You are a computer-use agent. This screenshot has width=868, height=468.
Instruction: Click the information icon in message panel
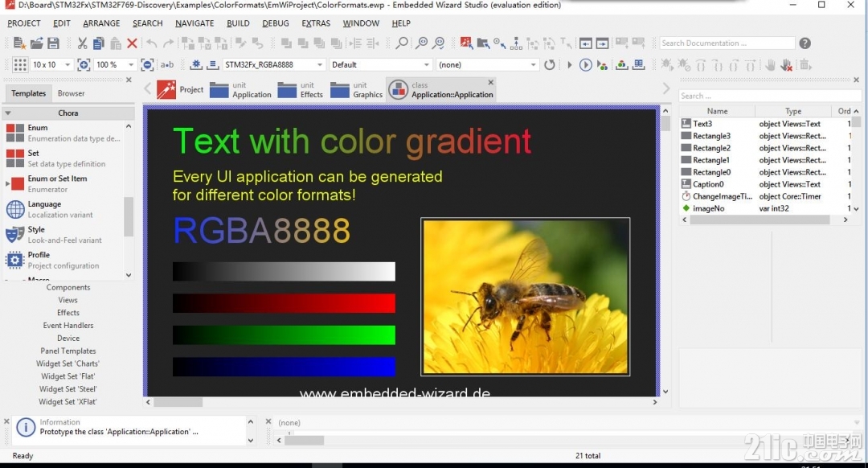pyautogui.click(x=26, y=427)
